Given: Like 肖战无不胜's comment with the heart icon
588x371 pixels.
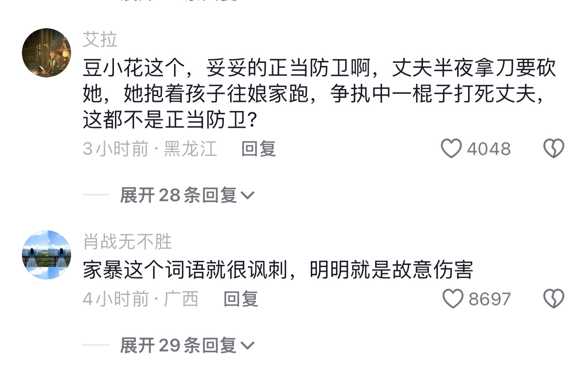Looking at the screenshot, I should click(453, 299).
